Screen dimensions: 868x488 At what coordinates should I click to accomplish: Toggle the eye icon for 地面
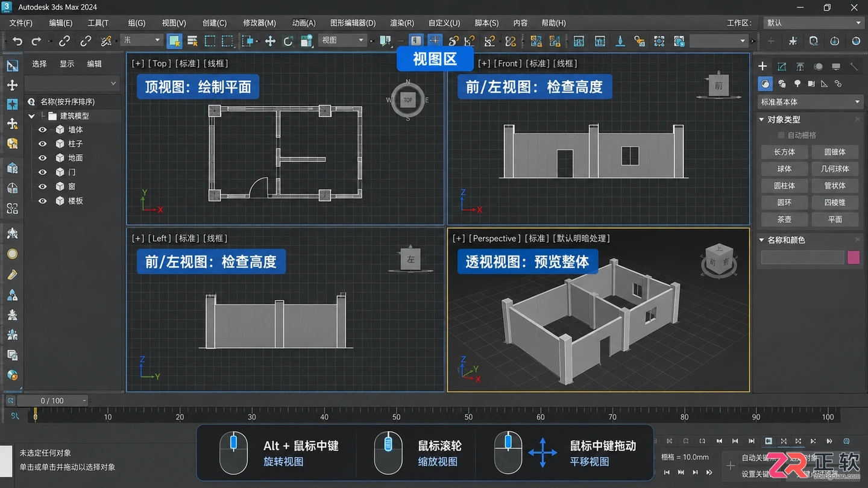tap(43, 158)
